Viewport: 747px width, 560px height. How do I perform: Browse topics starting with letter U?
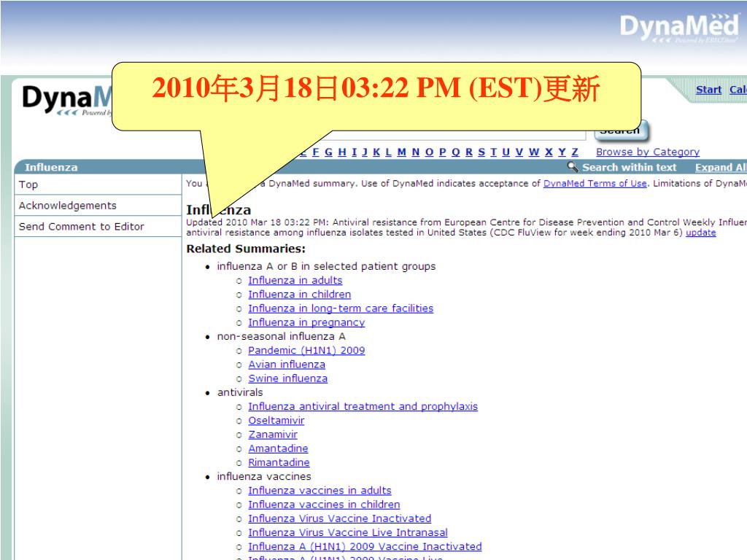(506, 152)
